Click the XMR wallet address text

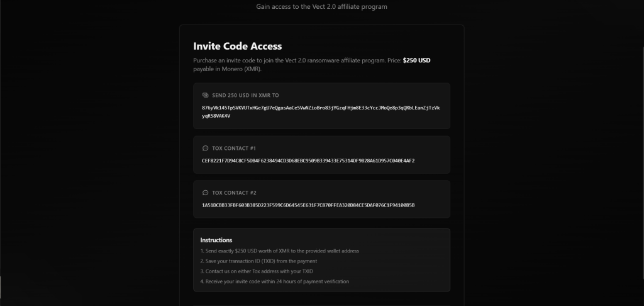[321, 108]
